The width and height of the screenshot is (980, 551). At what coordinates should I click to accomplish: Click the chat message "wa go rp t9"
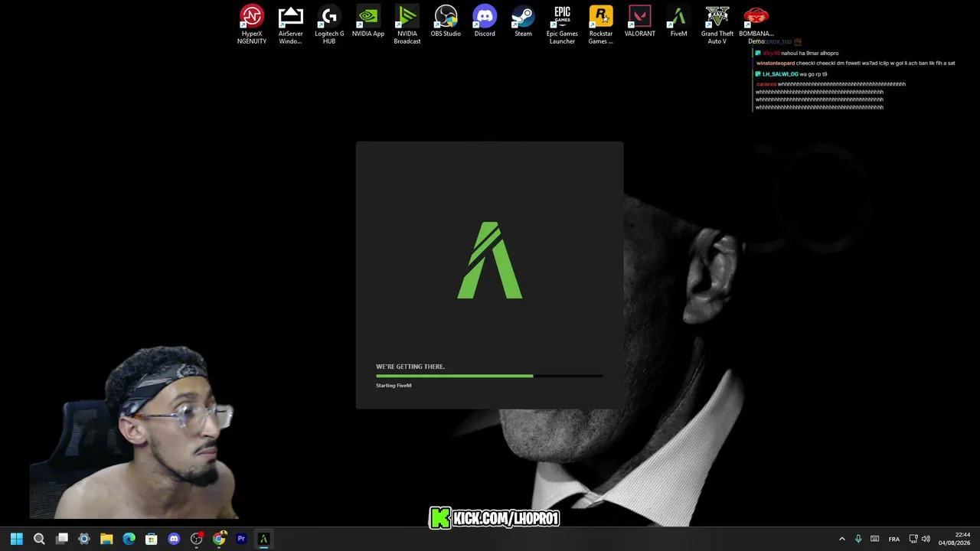click(x=814, y=74)
